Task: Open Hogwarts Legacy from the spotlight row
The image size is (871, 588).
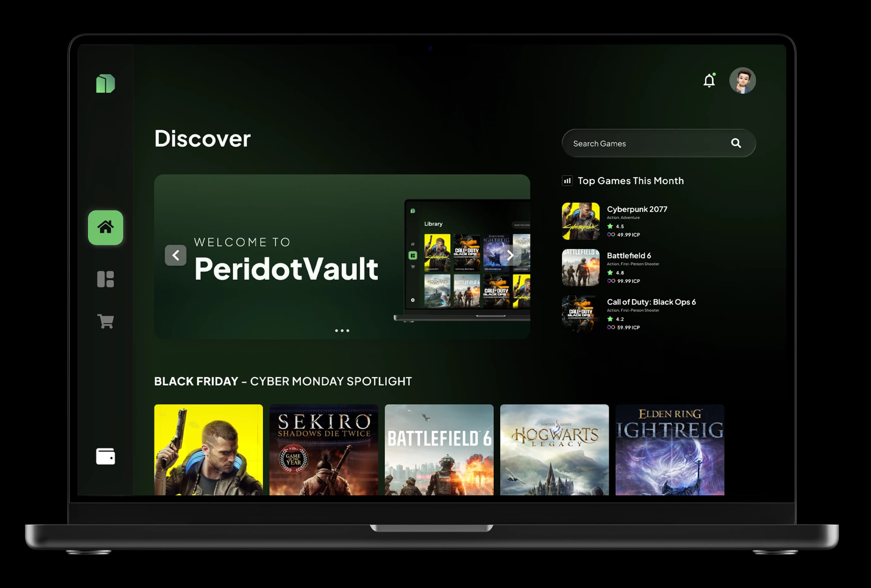Action: click(x=554, y=449)
